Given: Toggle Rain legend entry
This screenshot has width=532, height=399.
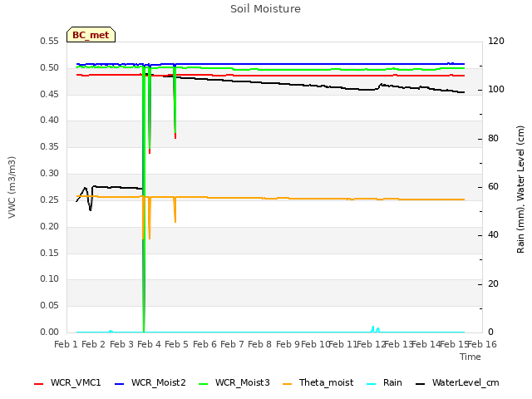Looking at the screenshot, I should [384, 382].
